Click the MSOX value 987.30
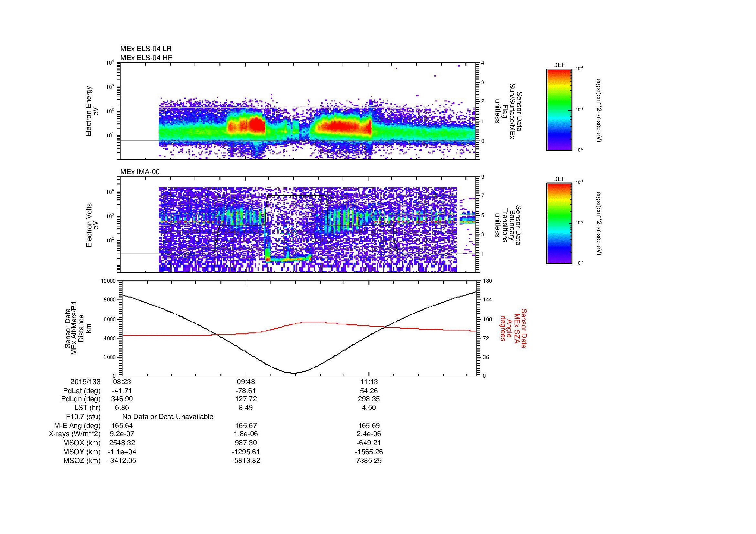 (x=246, y=443)
